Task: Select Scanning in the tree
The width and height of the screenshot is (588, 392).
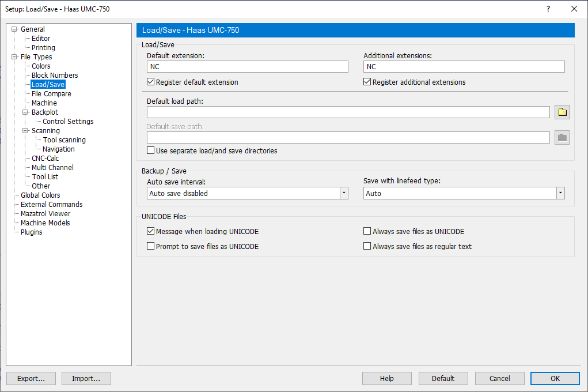Action: click(x=45, y=131)
